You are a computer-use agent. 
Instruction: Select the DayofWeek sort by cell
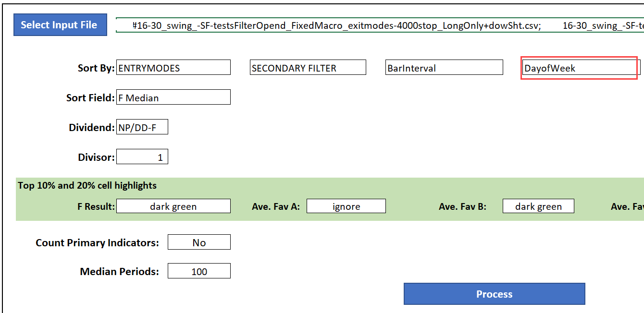point(579,68)
